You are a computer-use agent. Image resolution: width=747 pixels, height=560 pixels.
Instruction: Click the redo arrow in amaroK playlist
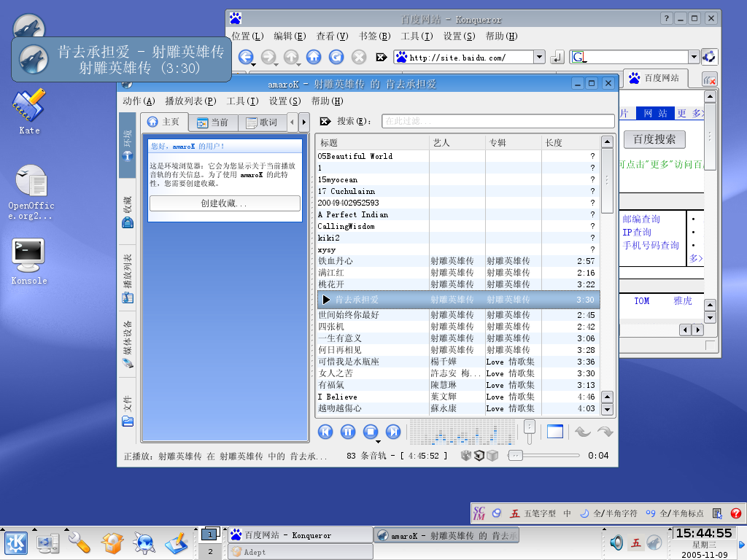tap(605, 432)
